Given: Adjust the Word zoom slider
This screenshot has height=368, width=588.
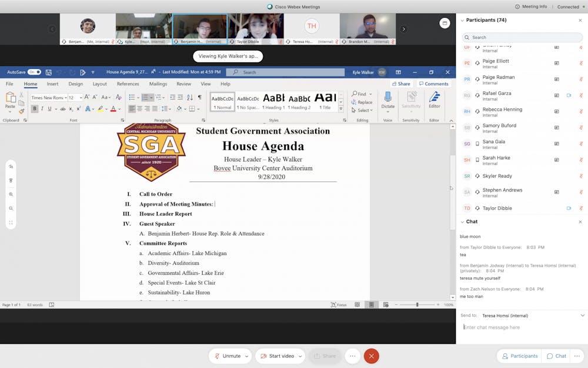Looking at the screenshot, I should pyautogui.click(x=417, y=305).
